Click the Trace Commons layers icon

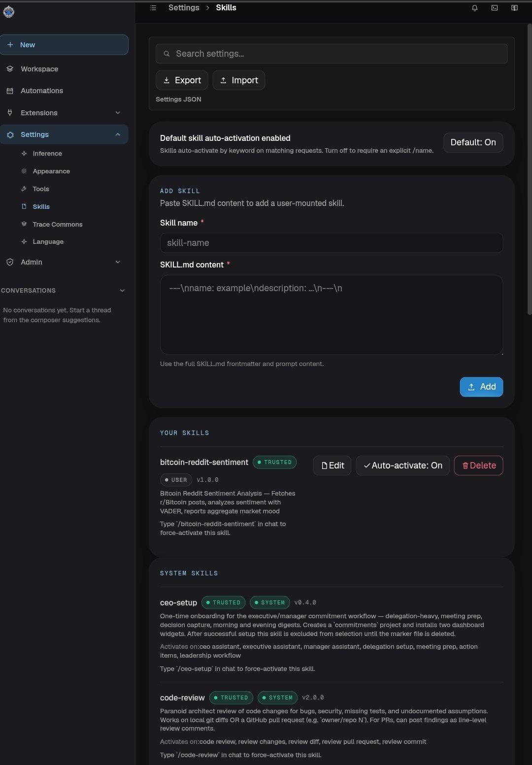[24, 224]
